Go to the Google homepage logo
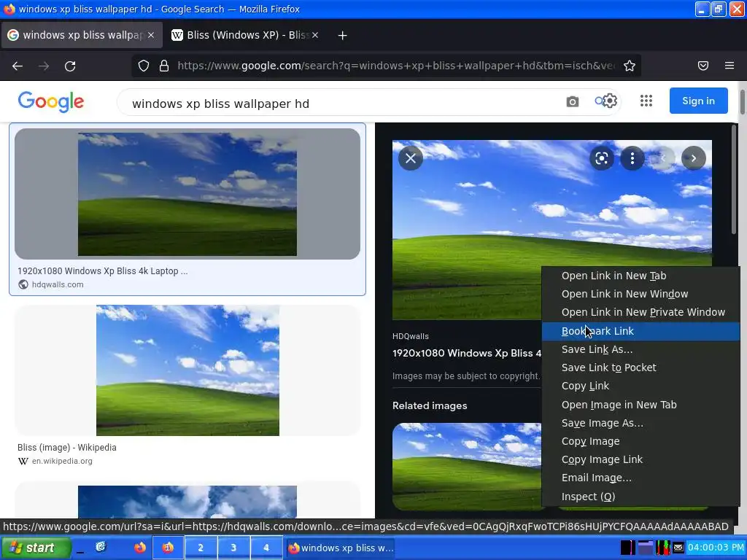Image resolution: width=747 pixels, height=560 pixels. pos(51,101)
